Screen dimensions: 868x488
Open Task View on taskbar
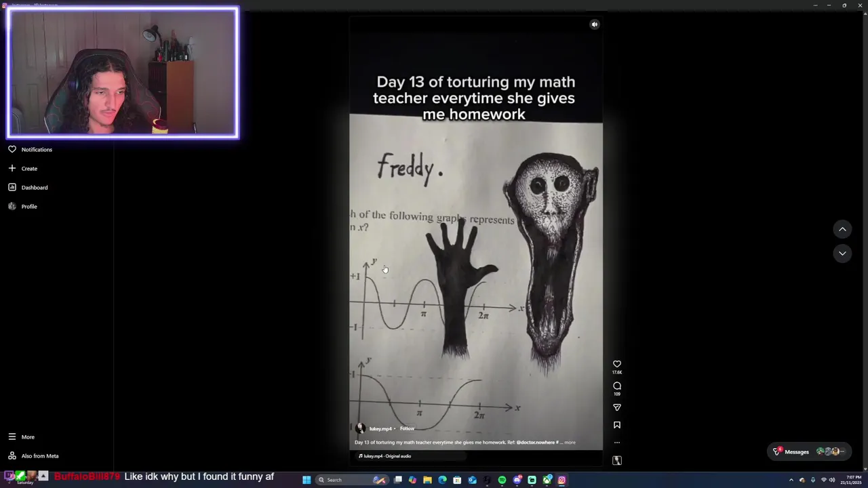click(x=398, y=480)
